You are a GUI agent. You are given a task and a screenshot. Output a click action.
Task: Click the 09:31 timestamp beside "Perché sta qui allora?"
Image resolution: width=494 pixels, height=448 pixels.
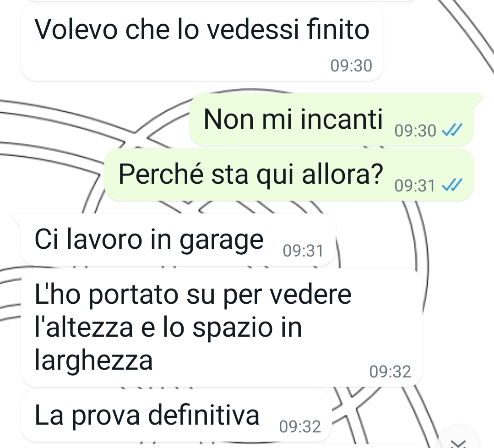point(415,186)
